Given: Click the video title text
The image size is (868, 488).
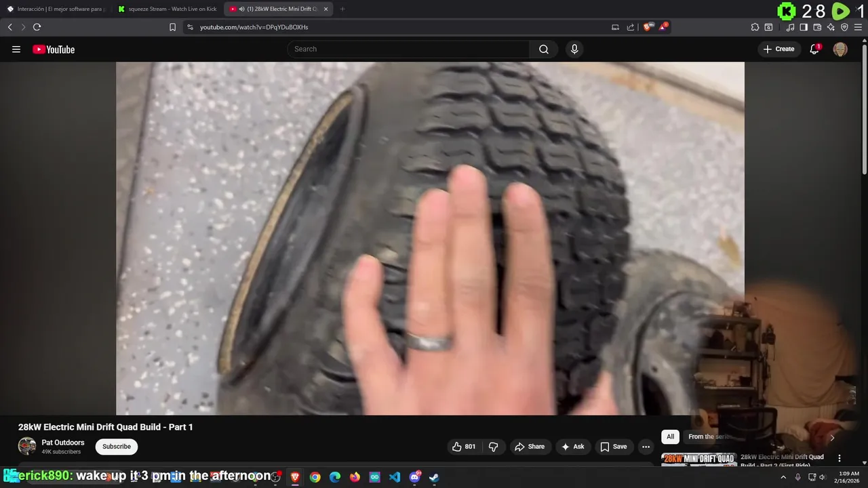Looking at the screenshot, I should point(106,427).
